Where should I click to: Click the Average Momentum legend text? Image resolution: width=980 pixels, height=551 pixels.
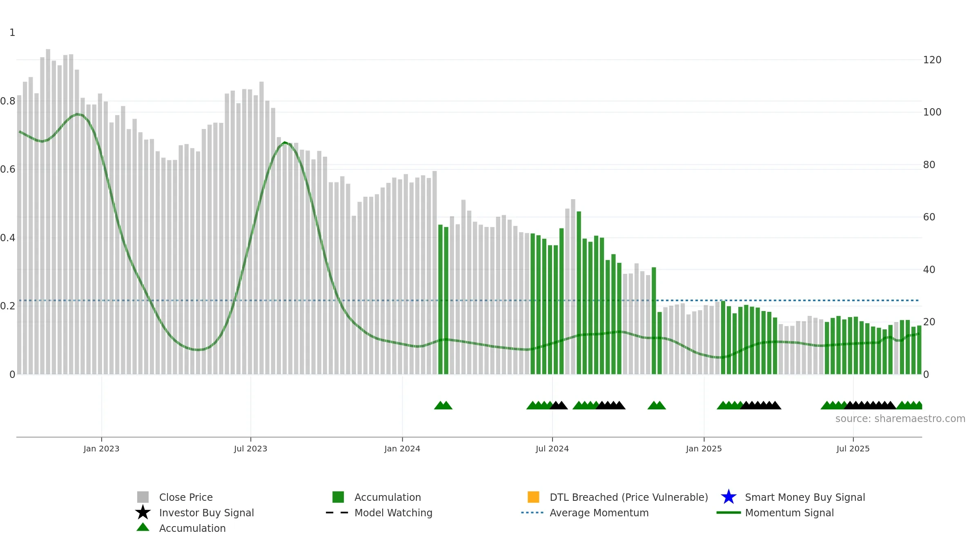coord(599,513)
